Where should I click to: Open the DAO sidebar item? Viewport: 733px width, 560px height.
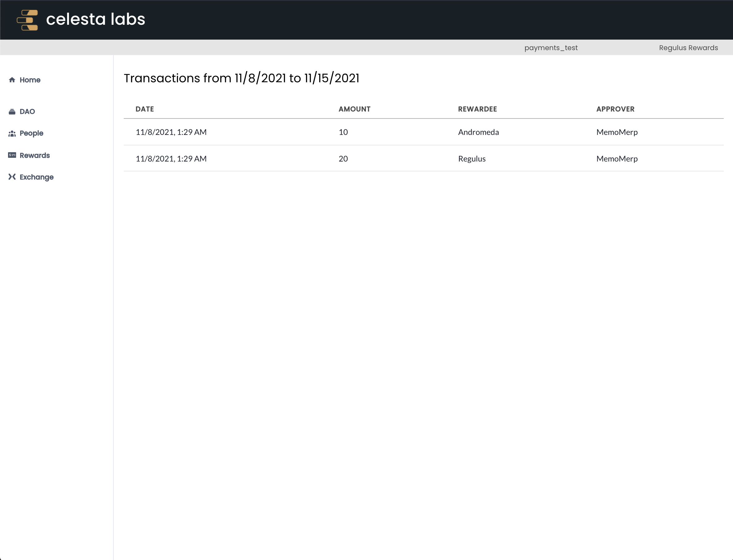(x=27, y=112)
